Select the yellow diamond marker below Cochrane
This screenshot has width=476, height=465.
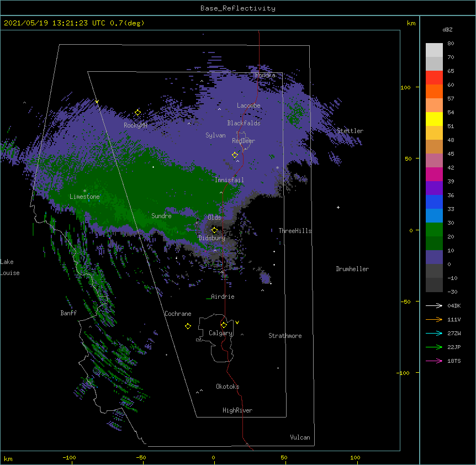[x=188, y=326]
